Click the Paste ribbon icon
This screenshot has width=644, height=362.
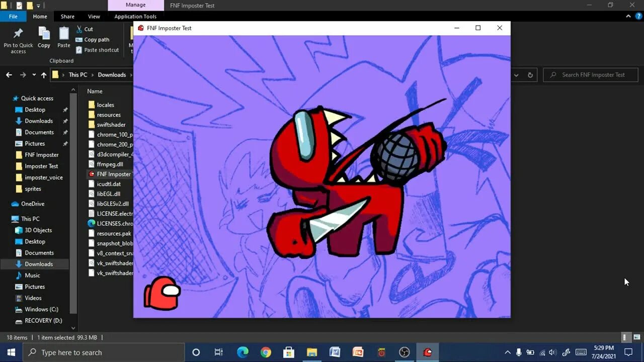64,34
